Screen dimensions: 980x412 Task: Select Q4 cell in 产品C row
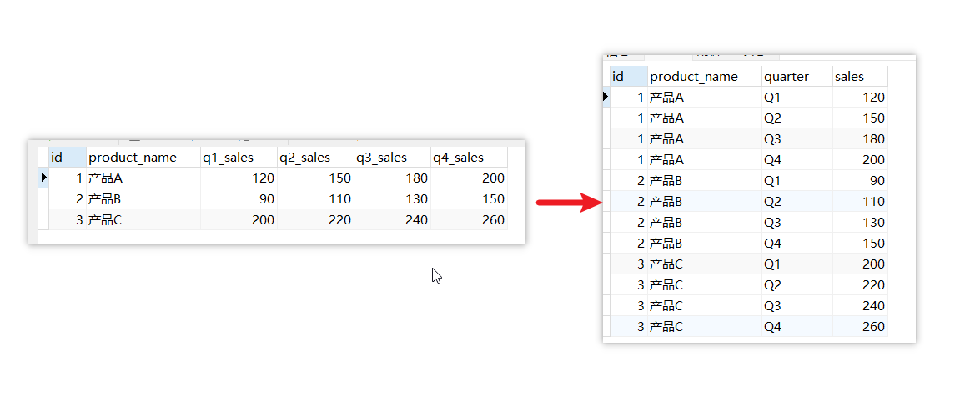(x=797, y=326)
